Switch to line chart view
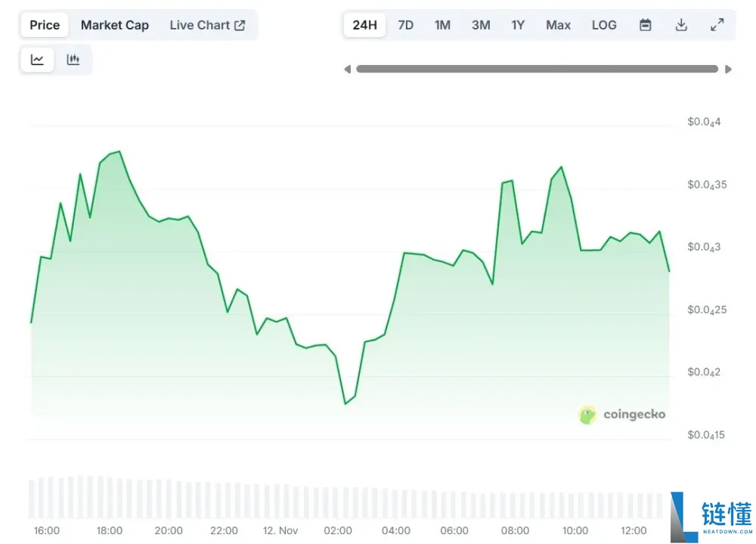 coord(37,60)
